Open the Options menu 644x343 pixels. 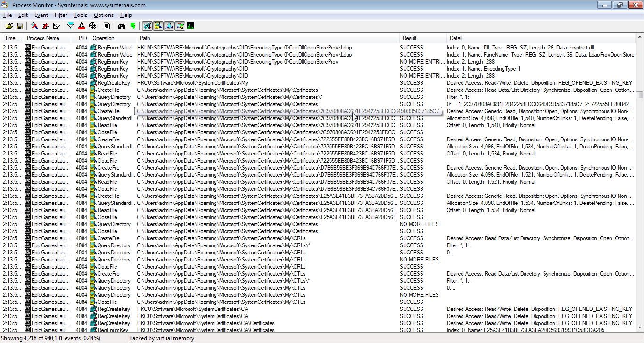[x=104, y=15]
